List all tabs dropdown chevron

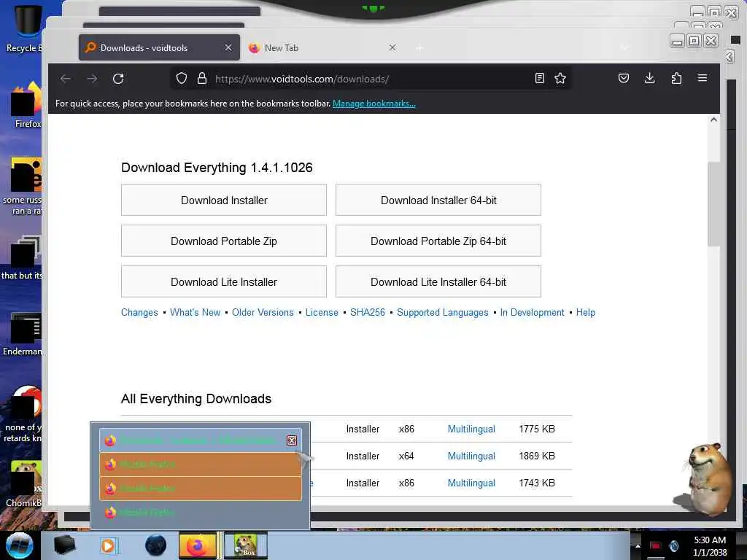click(x=624, y=47)
